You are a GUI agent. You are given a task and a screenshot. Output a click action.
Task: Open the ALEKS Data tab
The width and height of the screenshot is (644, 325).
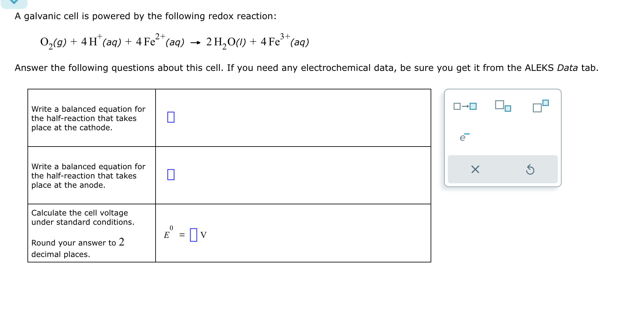click(x=567, y=68)
